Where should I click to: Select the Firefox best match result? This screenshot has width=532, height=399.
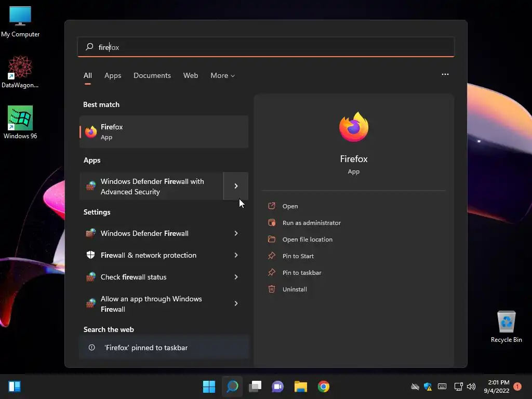coord(164,131)
